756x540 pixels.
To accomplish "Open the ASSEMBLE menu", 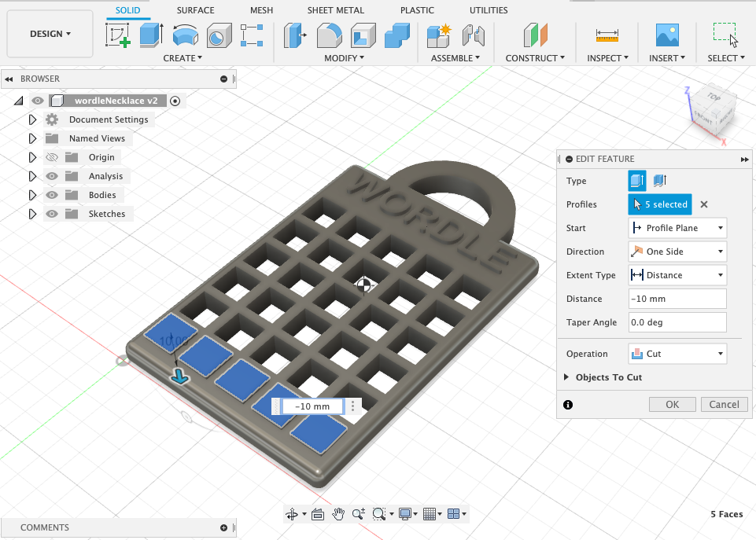I will [x=455, y=58].
